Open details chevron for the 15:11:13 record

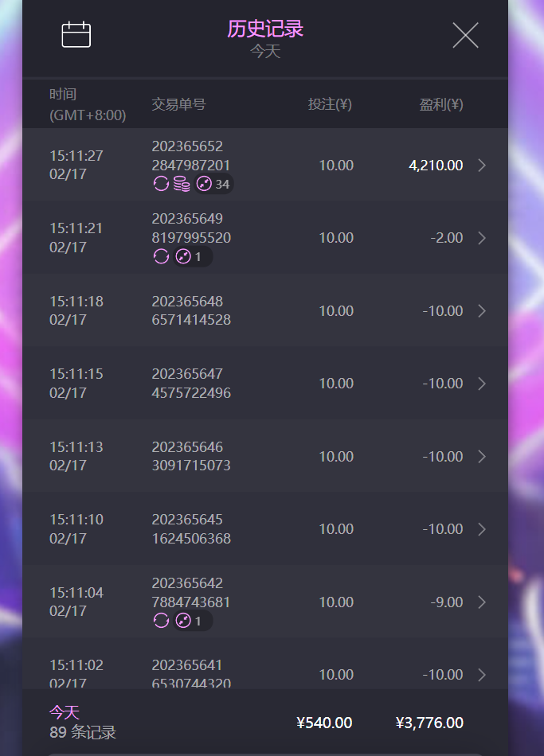pos(481,457)
